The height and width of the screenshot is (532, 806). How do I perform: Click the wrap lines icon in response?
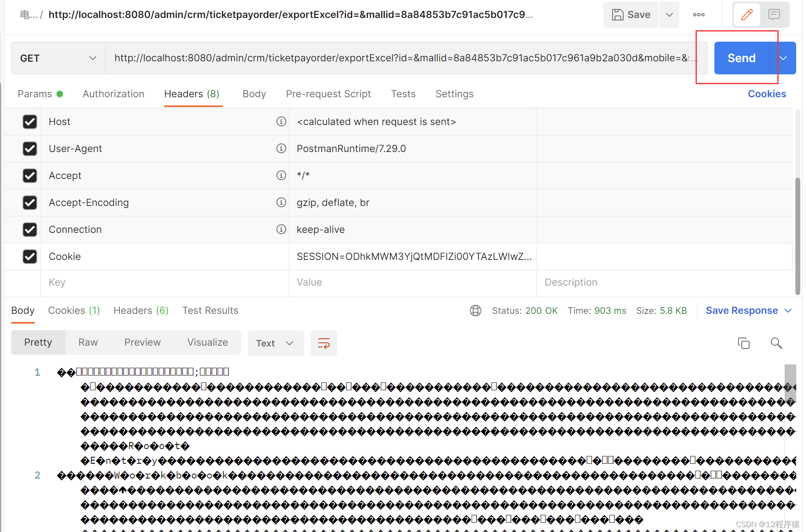coord(323,343)
